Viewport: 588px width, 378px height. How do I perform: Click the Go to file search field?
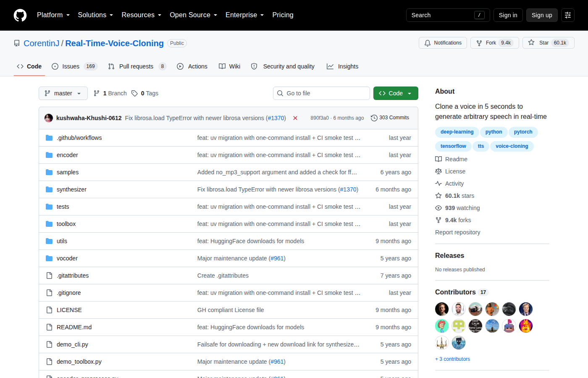321,93
